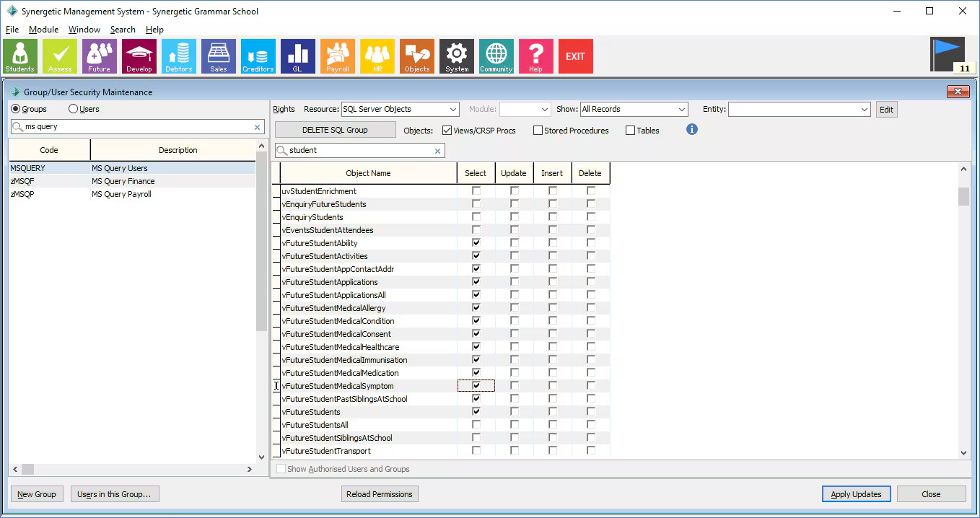The image size is (980, 518).
Task: Expand the Resource dropdown
Action: (x=453, y=110)
